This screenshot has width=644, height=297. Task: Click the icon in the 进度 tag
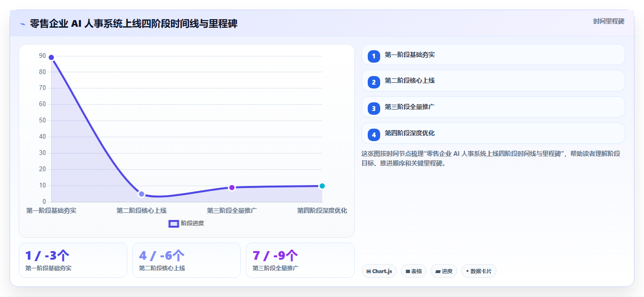tap(438, 271)
